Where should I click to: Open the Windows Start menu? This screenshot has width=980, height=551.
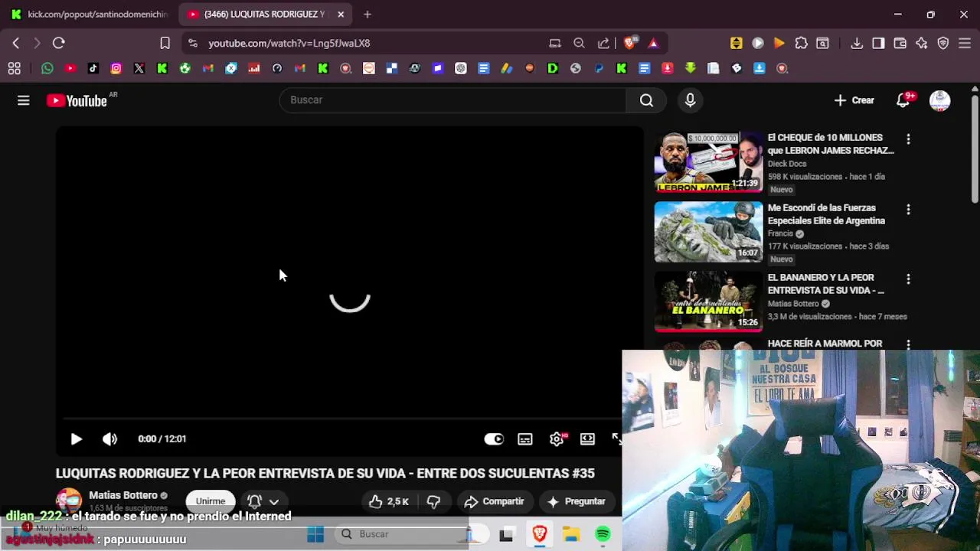click(315, 534)
